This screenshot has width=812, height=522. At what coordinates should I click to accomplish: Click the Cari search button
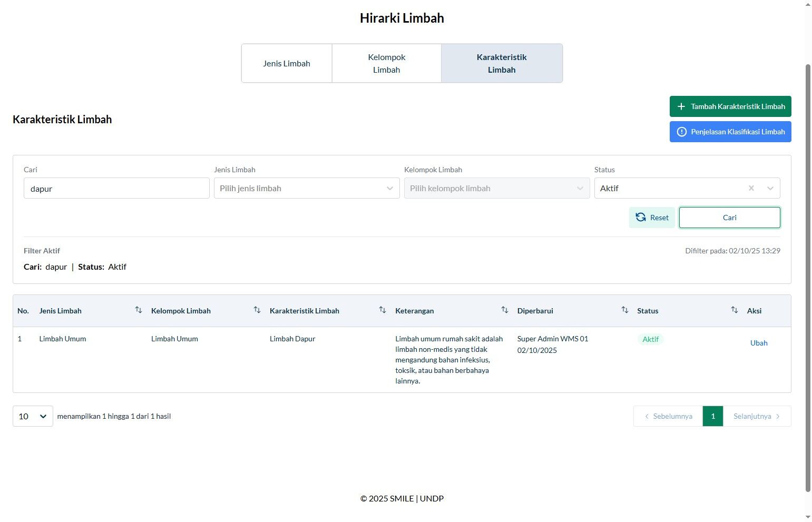[730, 218]
